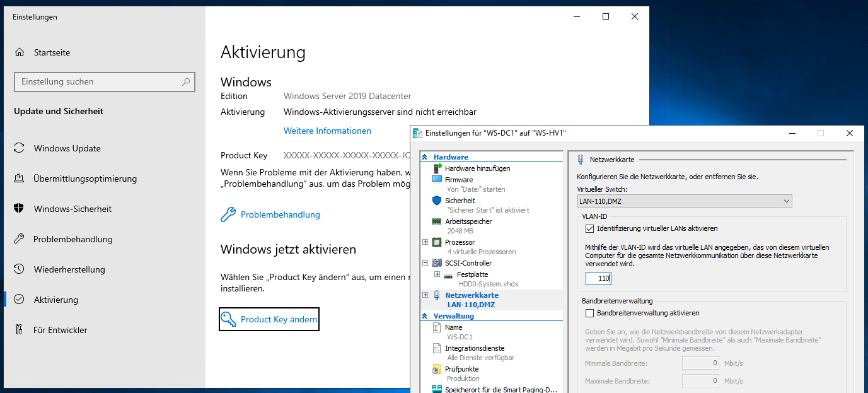Click the Integrationsdienste icon
868x393 pixels.
[437, 348]
